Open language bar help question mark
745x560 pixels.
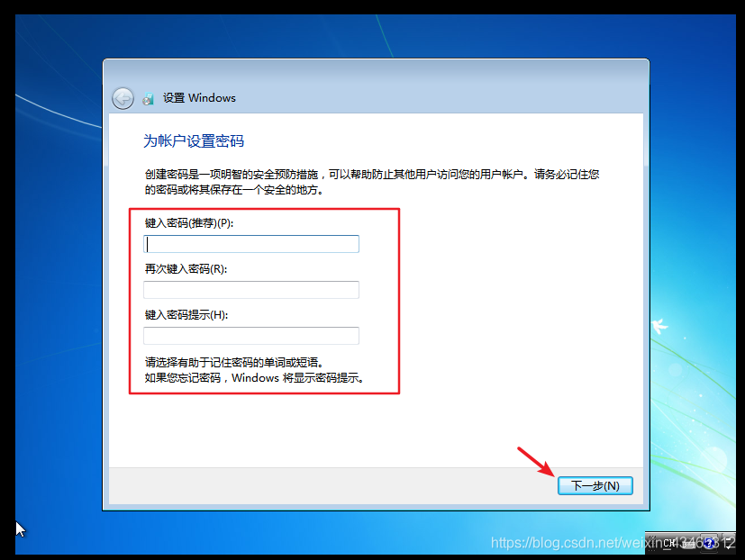709,544
